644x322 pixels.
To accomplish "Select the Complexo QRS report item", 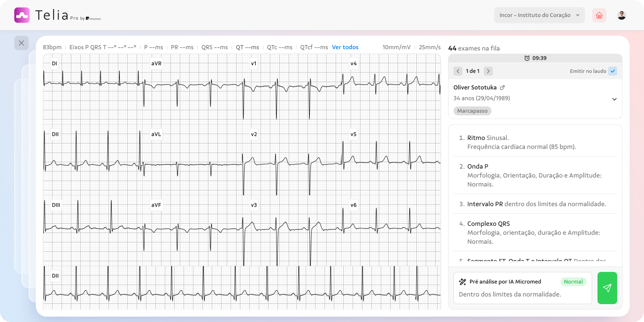I will pos(535,233).
